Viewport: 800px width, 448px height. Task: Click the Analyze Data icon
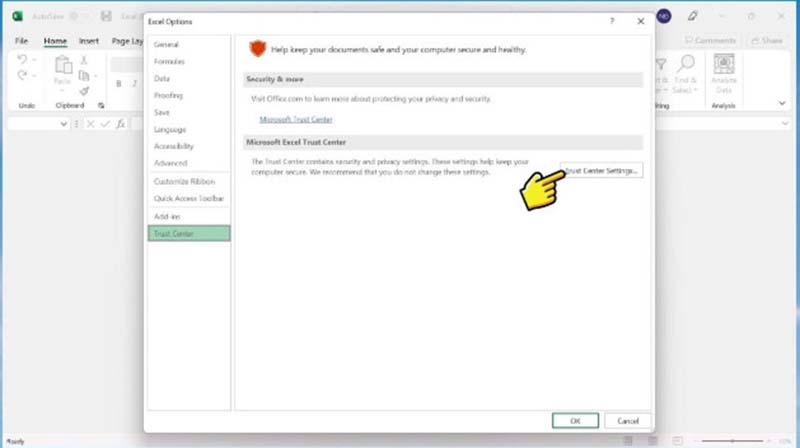pos(723,64)
